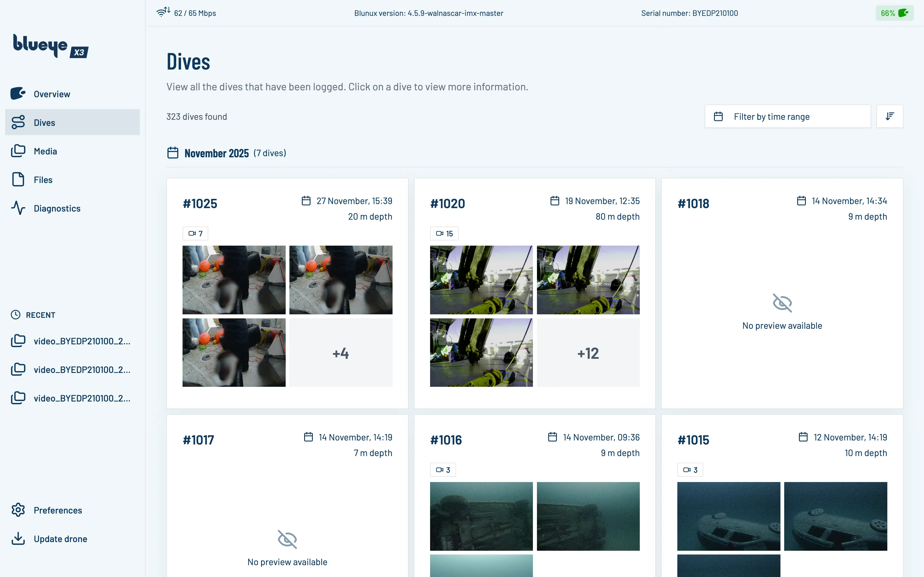Click the Diagnostics pulse icon
The width and height of the screenshot is (924, 577).
[x=18, y=208]
